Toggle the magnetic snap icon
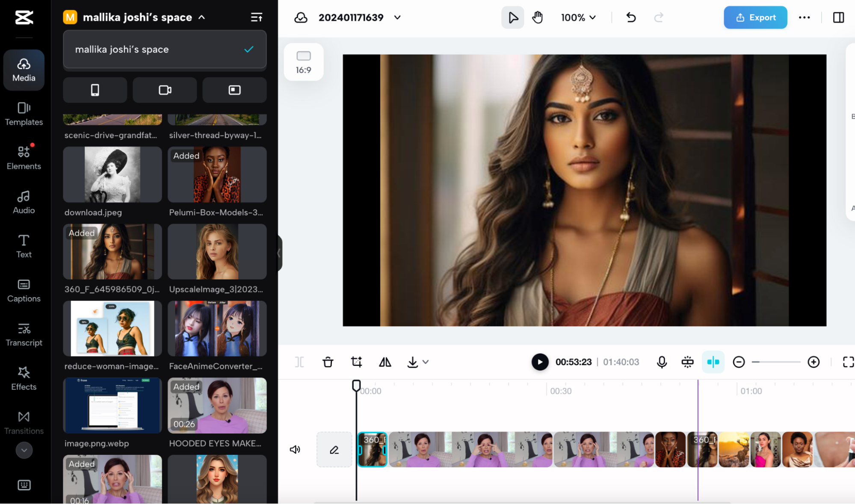 coord(687,362)
